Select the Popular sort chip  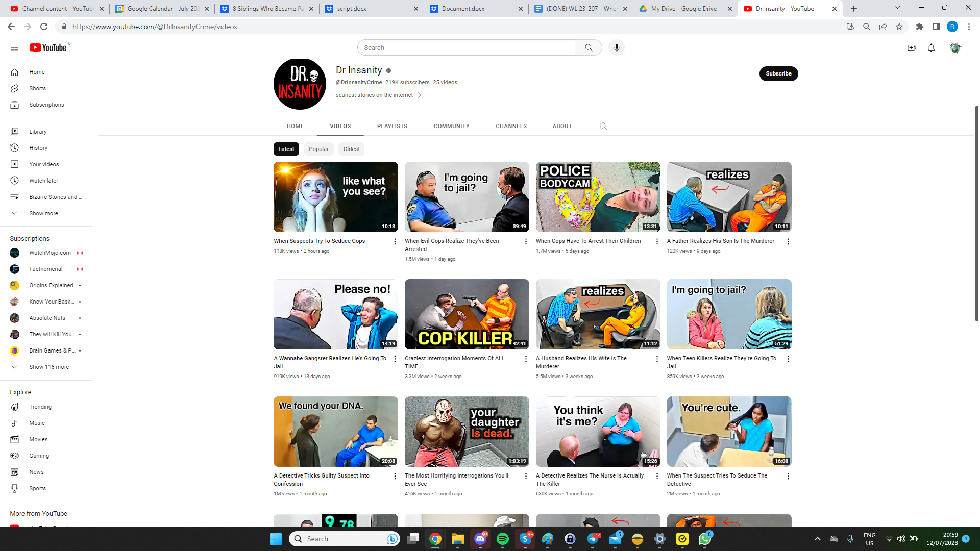pos(318,149)
